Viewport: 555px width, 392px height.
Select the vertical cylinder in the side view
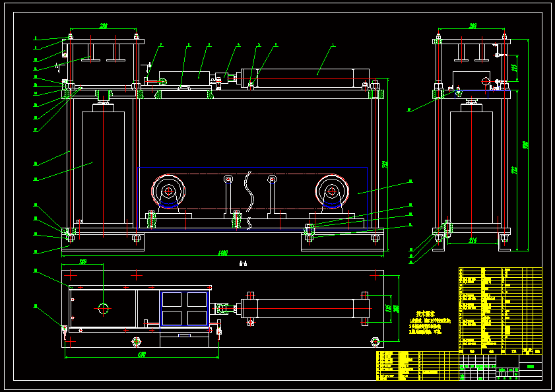[x=471, y=167]
